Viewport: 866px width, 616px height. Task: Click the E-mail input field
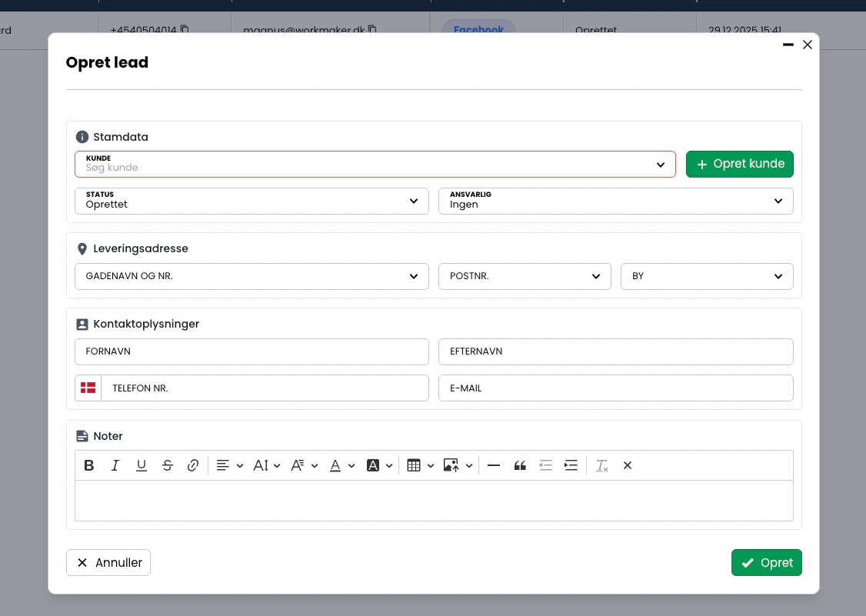tap(616, 388)
